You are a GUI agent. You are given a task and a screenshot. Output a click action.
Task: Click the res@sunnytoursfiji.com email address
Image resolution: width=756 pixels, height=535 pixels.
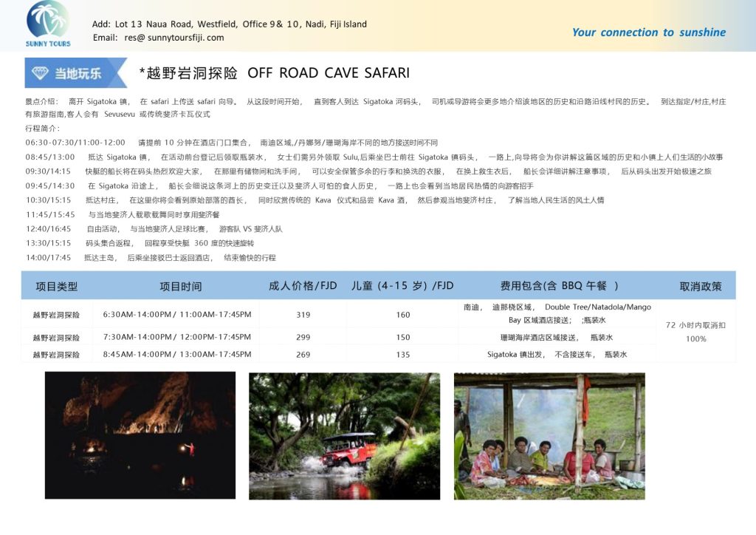(174, 38)
